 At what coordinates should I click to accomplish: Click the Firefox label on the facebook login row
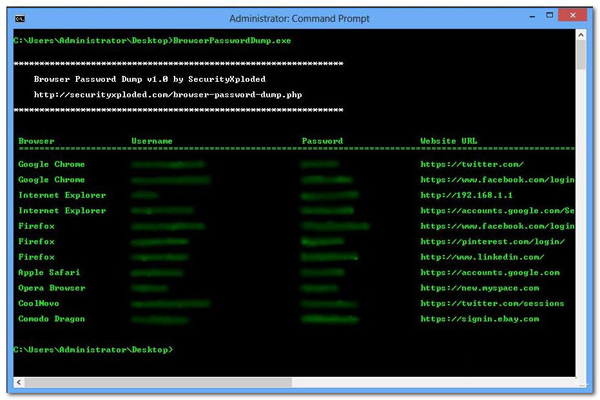click(x=36, y=226)
